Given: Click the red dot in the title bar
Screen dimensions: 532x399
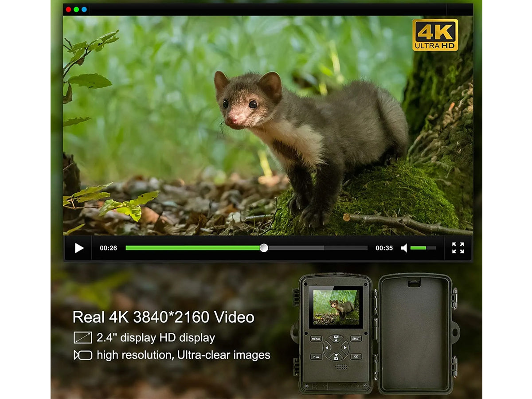Looking at the screenshot, I should tap(68, 9).
